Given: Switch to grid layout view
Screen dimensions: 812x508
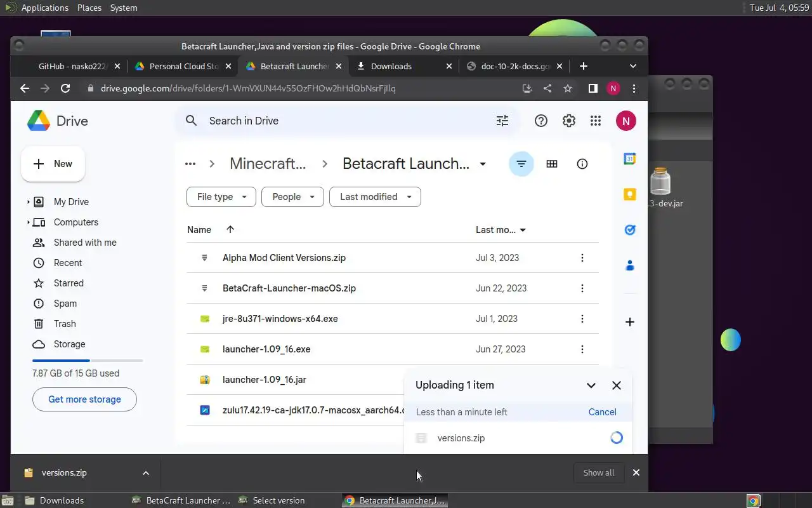Looking at the screenshot, I should 552,164.
